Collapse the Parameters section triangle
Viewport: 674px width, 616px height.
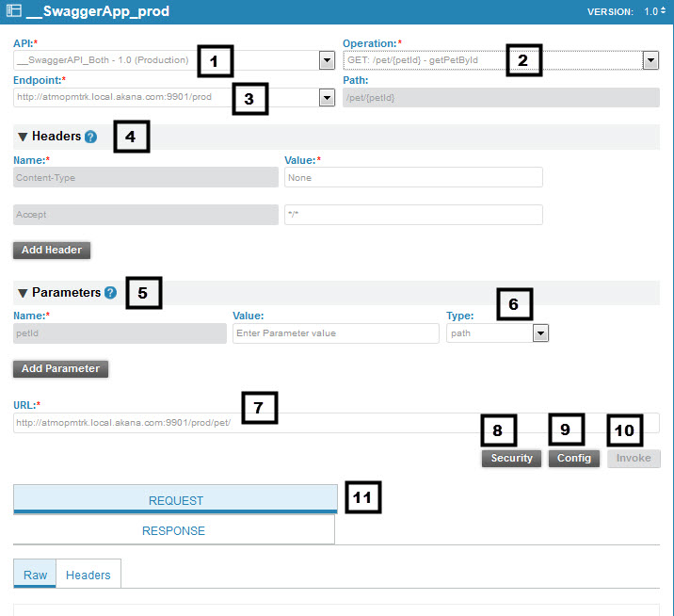23,293
